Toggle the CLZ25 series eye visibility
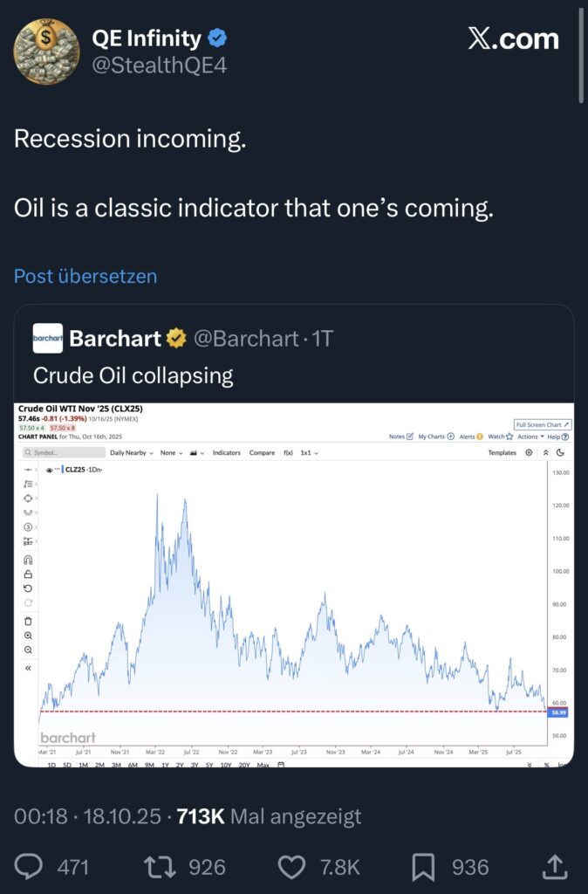 point(49,470)
